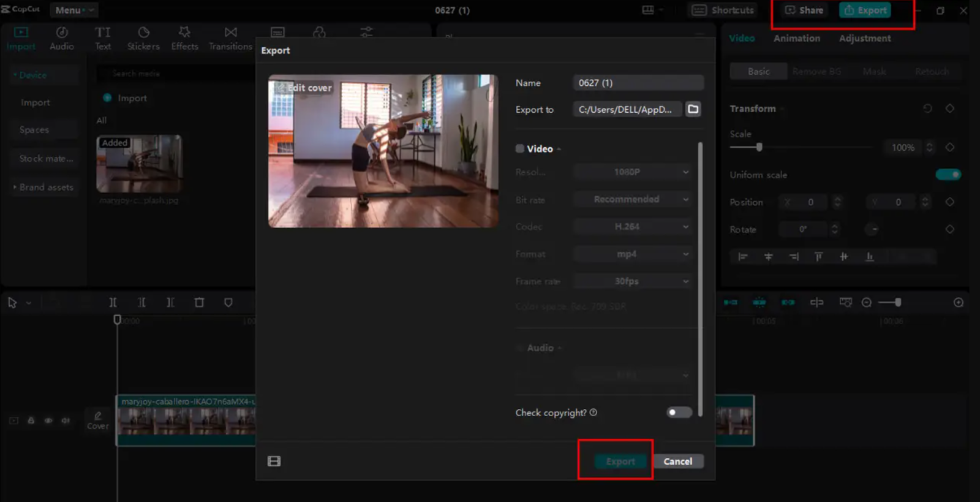Click the align bottom icon
The width and height of the screenshot is (980, 502).
pyautogui.click(x=869, y=256)
